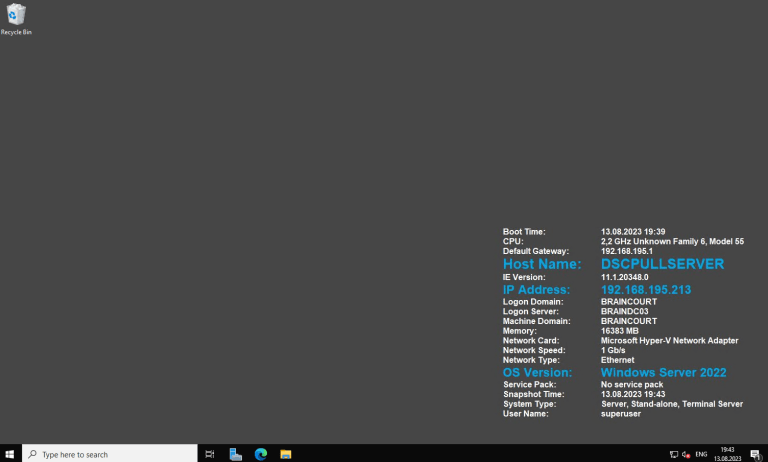Open the taskbar clock and date flyout
Screen dimensions: 768x462
point(727,454)
